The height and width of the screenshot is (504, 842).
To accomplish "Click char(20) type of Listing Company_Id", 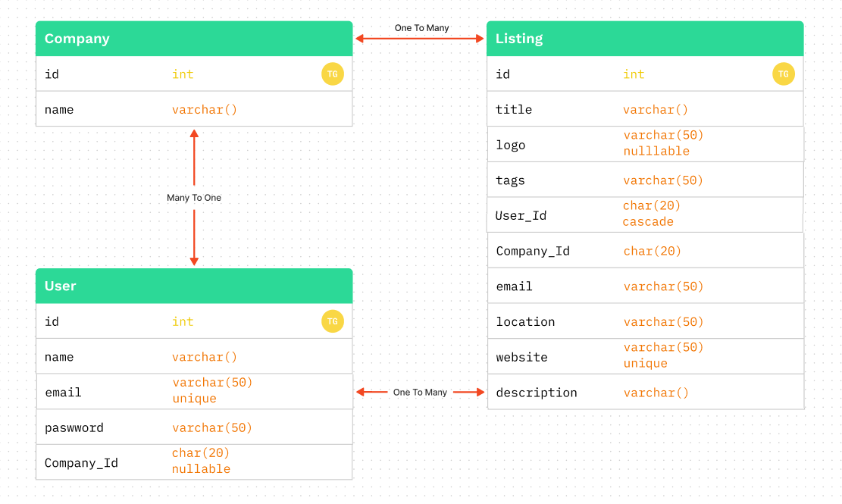I will [x=652, y=251].
